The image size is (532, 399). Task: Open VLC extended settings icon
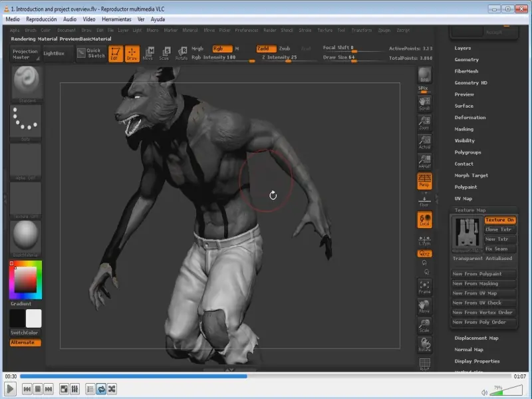[74, 389]
